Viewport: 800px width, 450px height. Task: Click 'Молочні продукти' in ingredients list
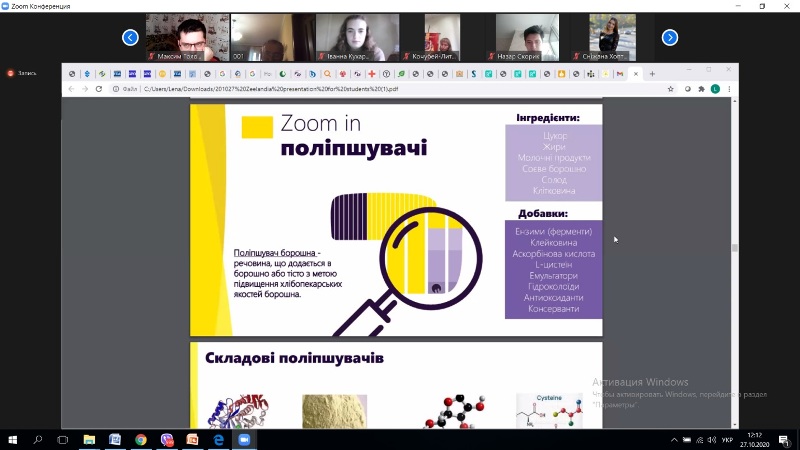[554, 158]
